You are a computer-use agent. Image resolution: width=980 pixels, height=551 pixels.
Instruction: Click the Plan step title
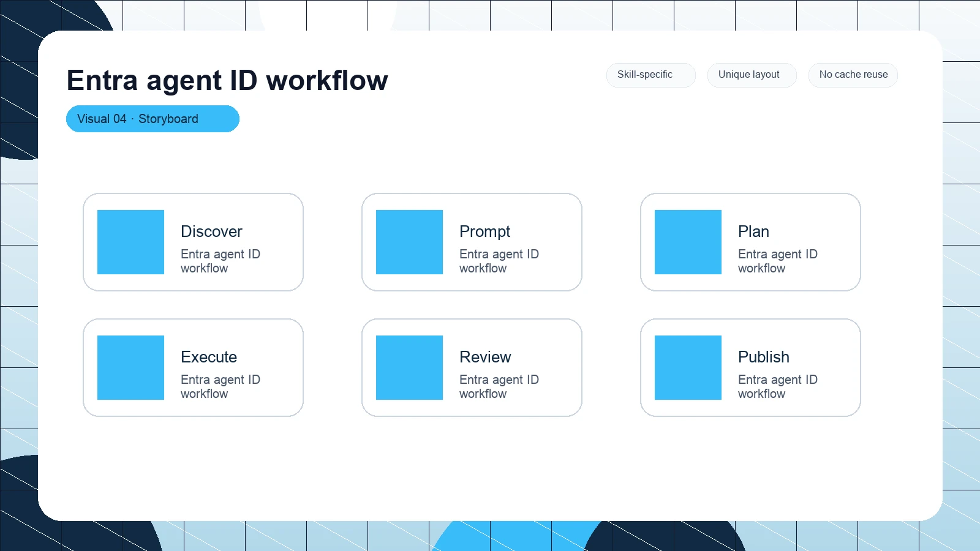pyautogui.click(x=753, y=231)
